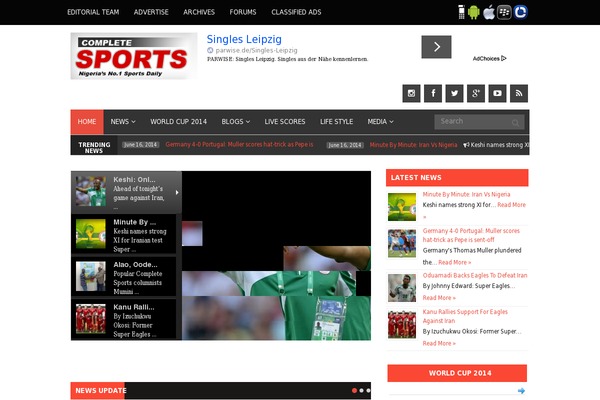Screen dimensions: 600x400
Task: Click Latest News Oduamadi player thumbnail
Action: click(x=402, y=288)
